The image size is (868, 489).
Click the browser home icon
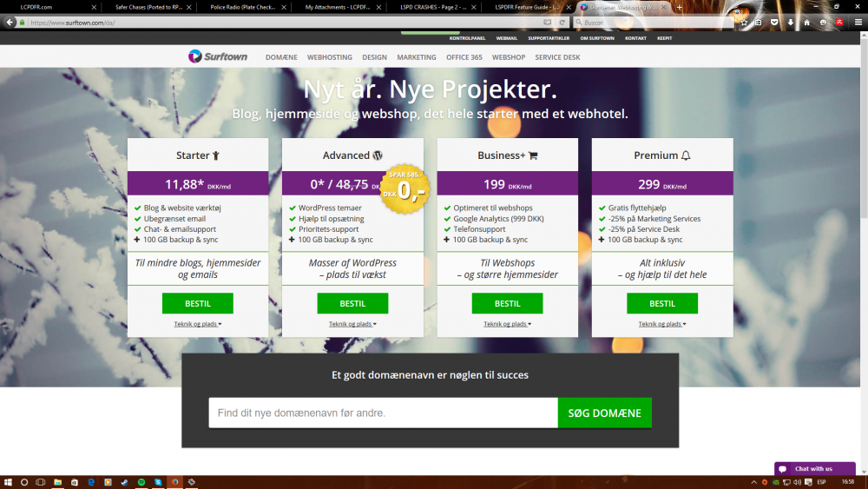click(x=806, y=23)
